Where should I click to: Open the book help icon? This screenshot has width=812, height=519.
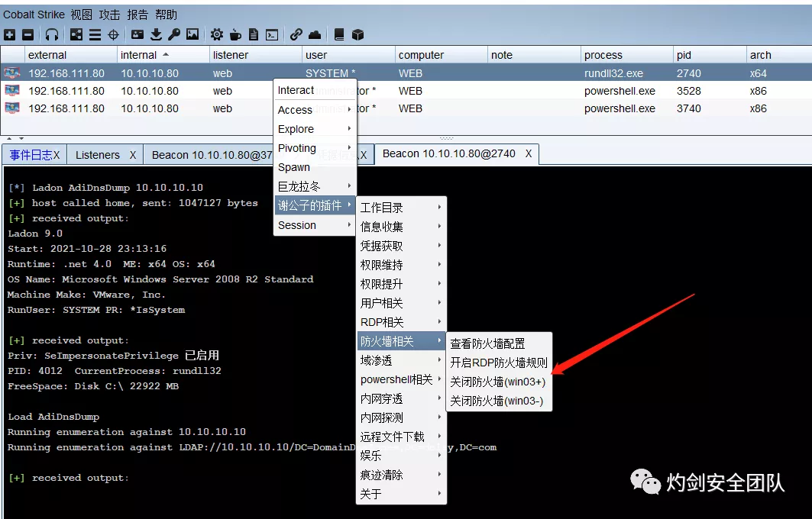coord(339,34)
